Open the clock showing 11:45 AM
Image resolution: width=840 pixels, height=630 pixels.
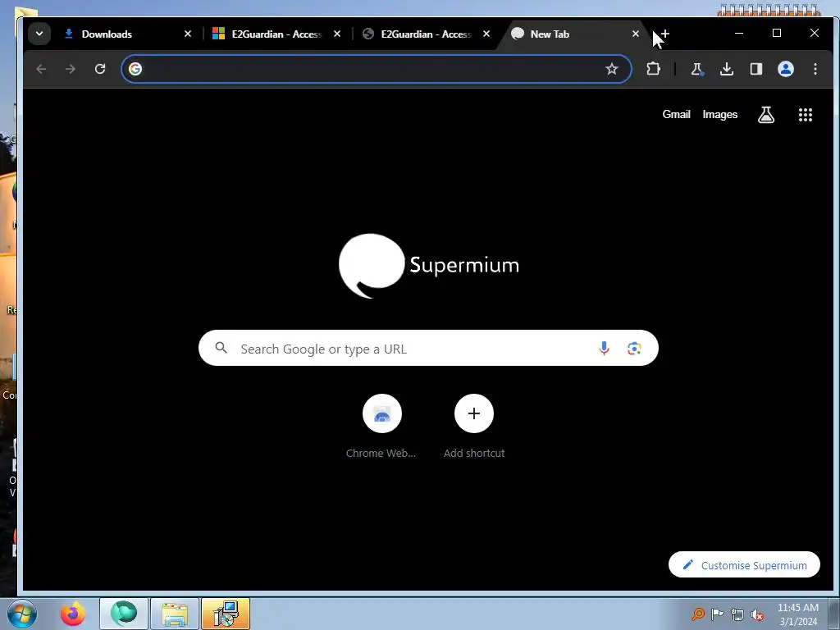coord(797,614)
